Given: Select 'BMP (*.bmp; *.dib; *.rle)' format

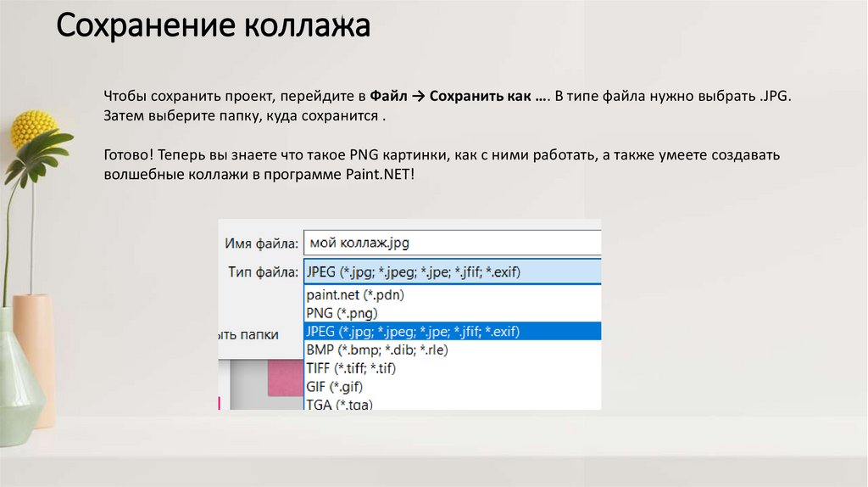Looking at the screenshot, I should [453, 350].
